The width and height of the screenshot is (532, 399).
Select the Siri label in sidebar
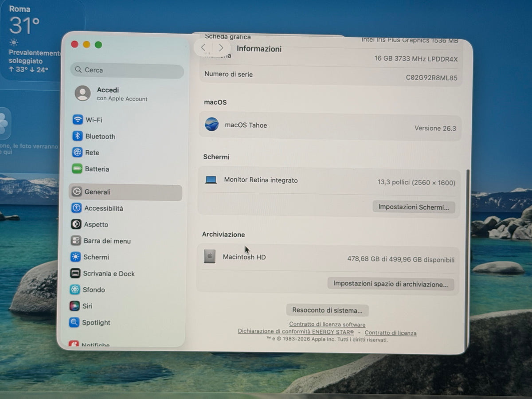point(87,306)
